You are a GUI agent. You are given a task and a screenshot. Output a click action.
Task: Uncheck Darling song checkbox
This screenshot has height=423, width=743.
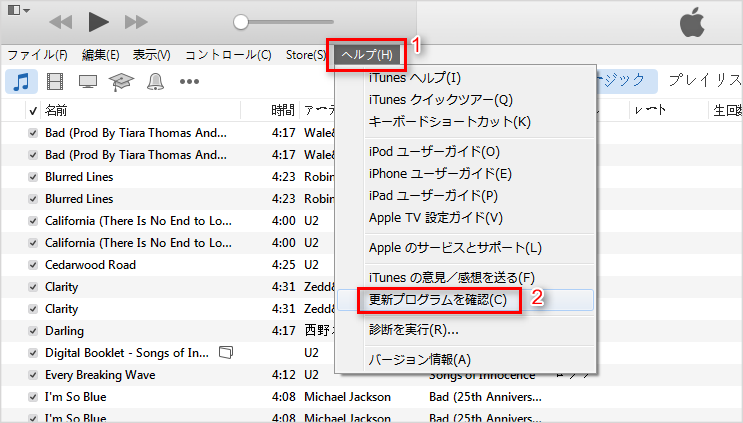click(x=33, y=331)
